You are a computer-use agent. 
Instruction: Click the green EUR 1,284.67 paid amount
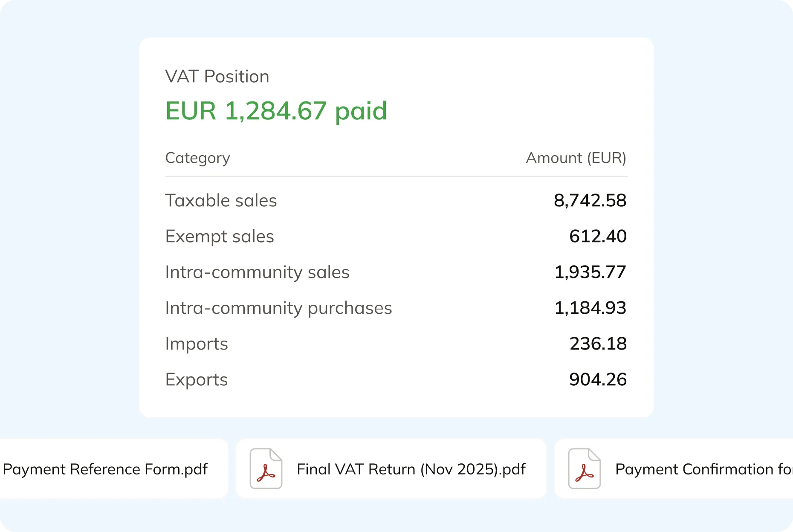click(276, 111)
